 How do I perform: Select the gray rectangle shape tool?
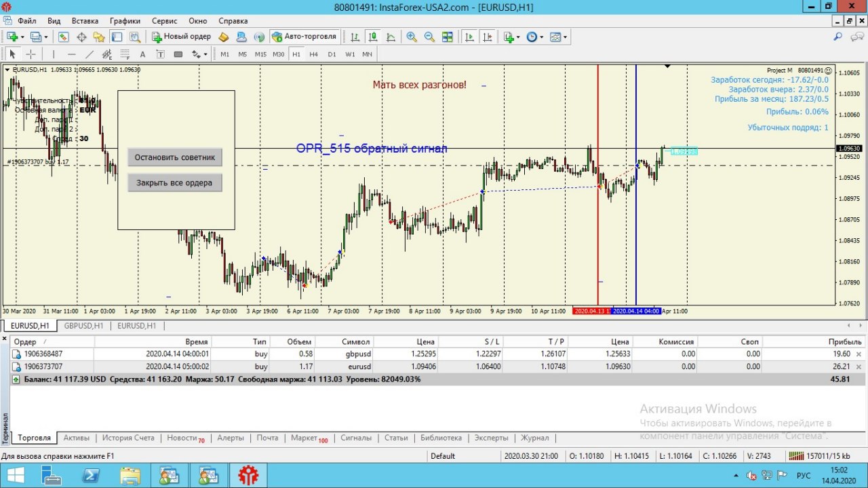point(178,54)
